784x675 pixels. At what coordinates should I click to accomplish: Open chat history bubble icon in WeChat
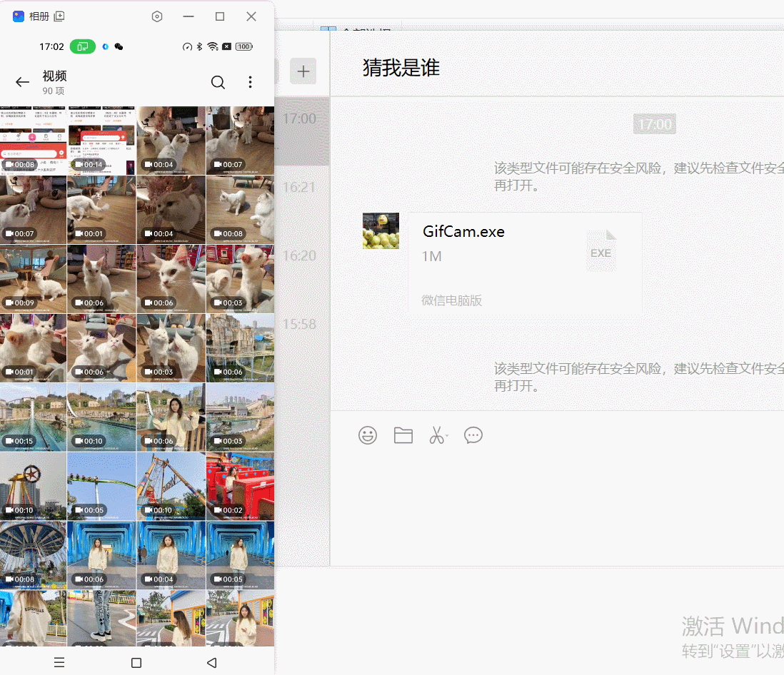tap(473, 435)
